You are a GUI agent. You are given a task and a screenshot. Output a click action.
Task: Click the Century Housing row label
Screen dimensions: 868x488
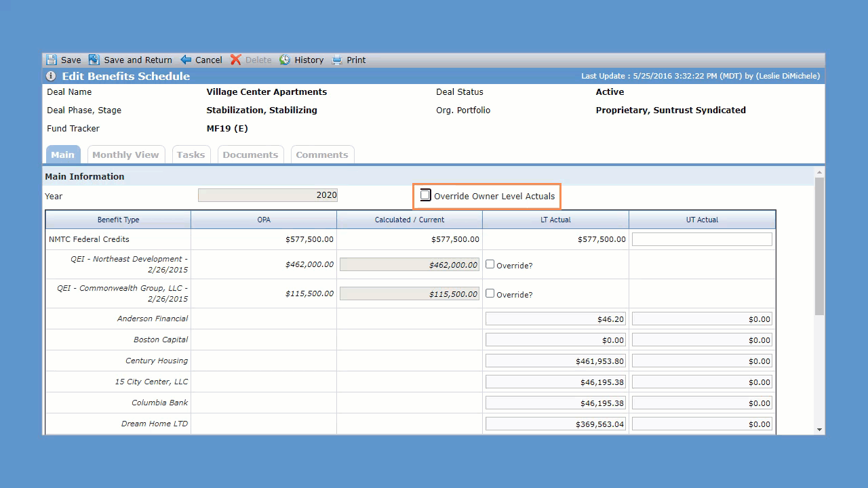click(157, 361)
